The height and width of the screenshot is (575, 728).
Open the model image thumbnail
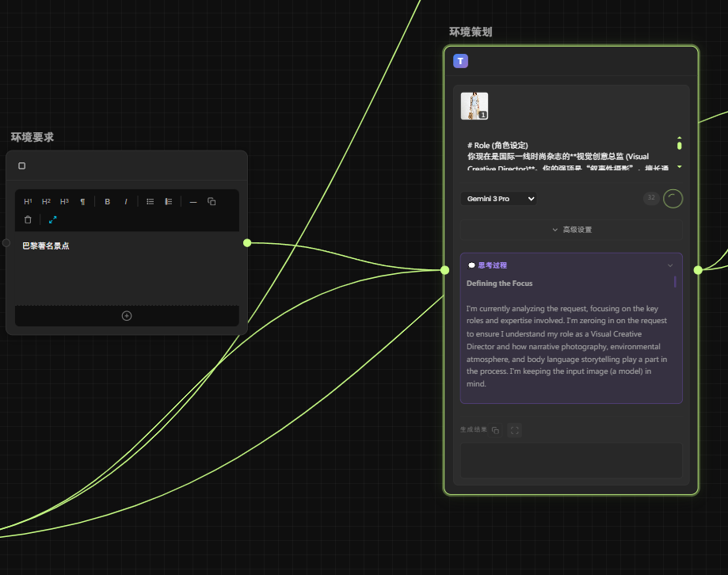click(475, 106)
